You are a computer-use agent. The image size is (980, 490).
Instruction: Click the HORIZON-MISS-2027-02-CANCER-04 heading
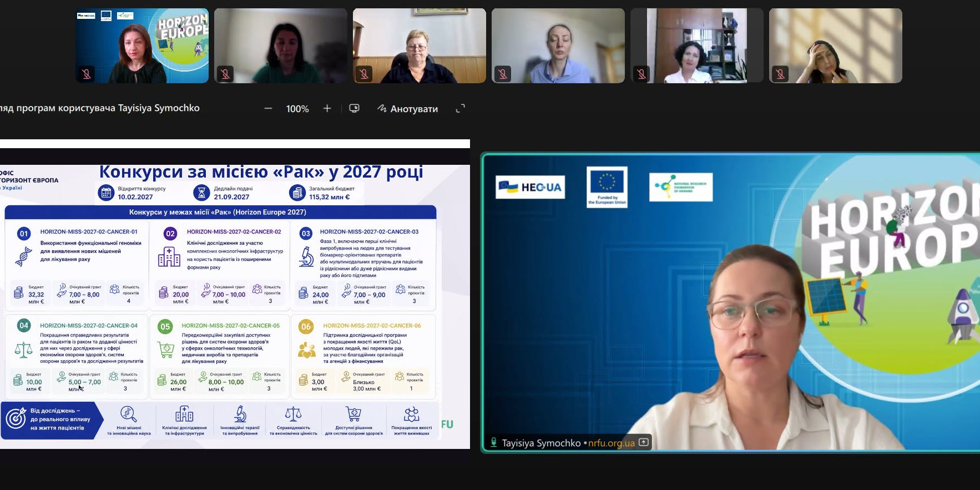(89, 326)
